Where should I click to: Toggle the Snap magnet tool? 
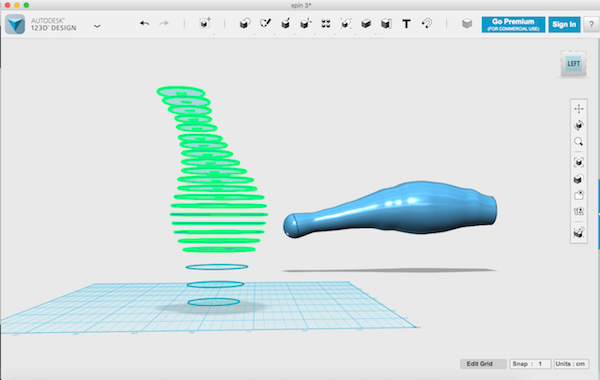pos(427,24)
